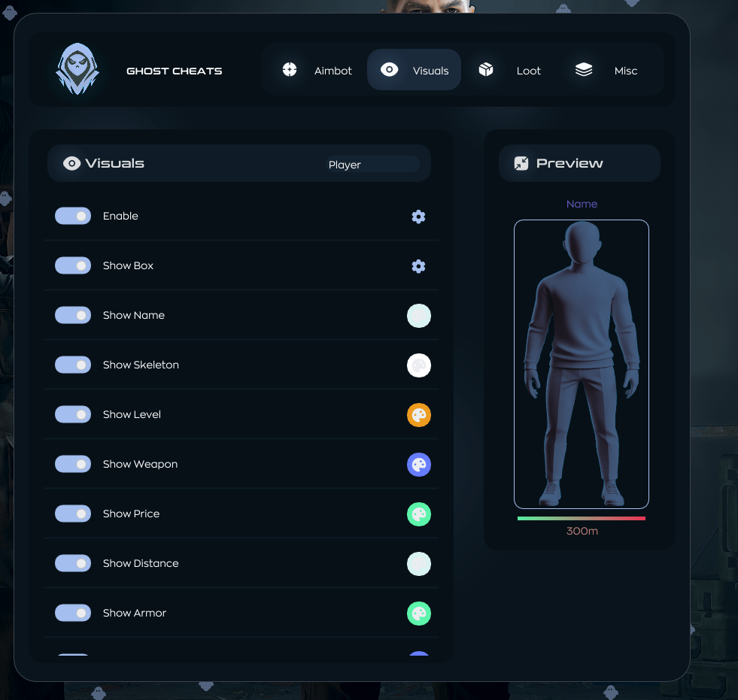
Task: Disable the Show Skeleton toggle
Action: click(x=73, y=365)
